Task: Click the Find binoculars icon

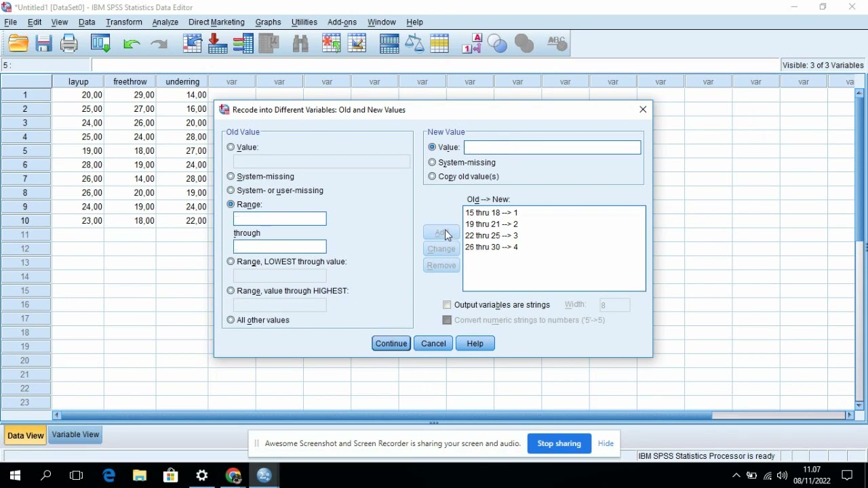Action: tap(300, 44)
